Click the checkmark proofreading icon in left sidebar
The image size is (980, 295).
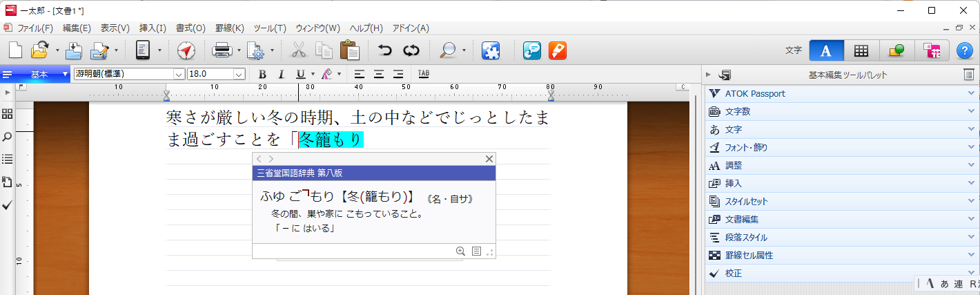click(8, 205)
